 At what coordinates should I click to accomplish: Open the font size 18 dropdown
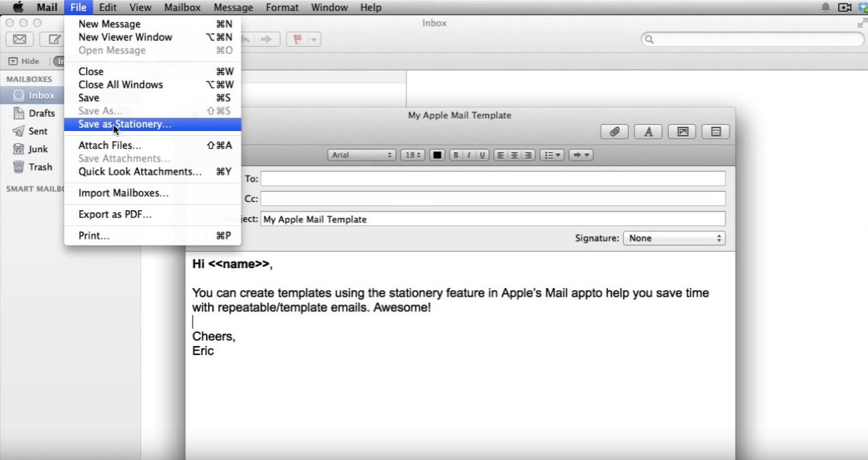coord(413,155)
